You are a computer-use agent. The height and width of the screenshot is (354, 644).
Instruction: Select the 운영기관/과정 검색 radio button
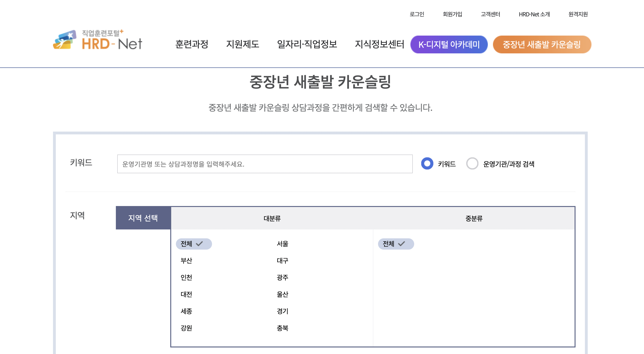pyautogui.click(x=472, y=163)
